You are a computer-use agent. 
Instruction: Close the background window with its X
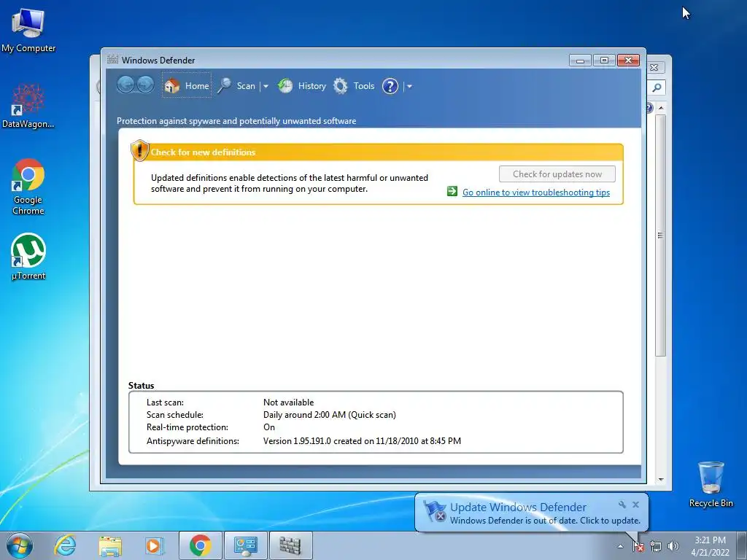pyautogui.click(x=654, y=68)
